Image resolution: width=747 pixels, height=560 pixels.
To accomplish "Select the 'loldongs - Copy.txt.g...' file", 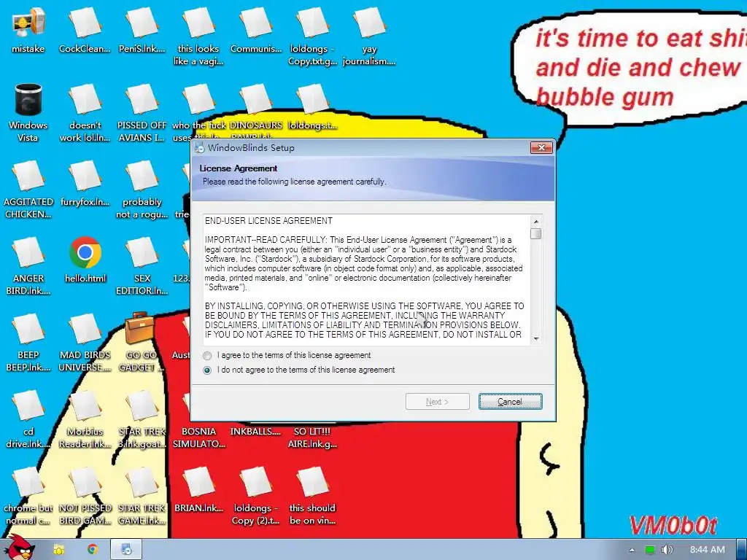I will [x=312, y=36].
